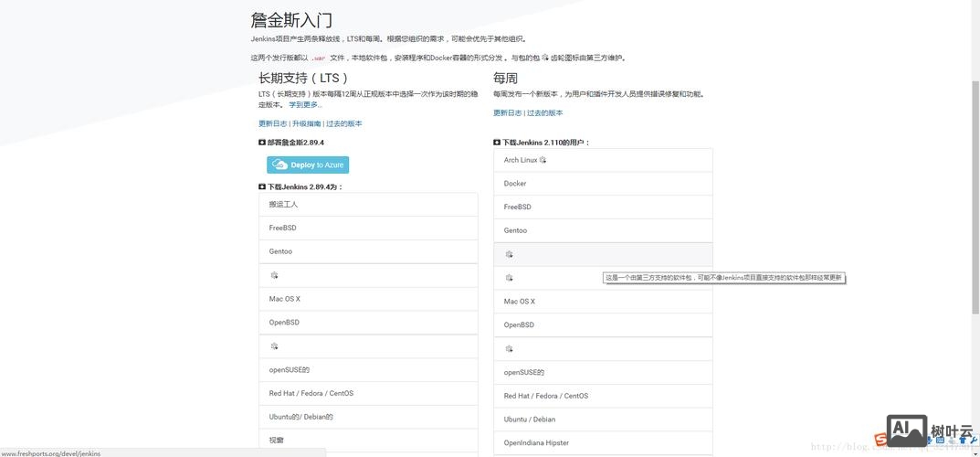The image size is (980, 457).
Task: Open the Sogou soft keyboard icon
Action: pos(942,441)
